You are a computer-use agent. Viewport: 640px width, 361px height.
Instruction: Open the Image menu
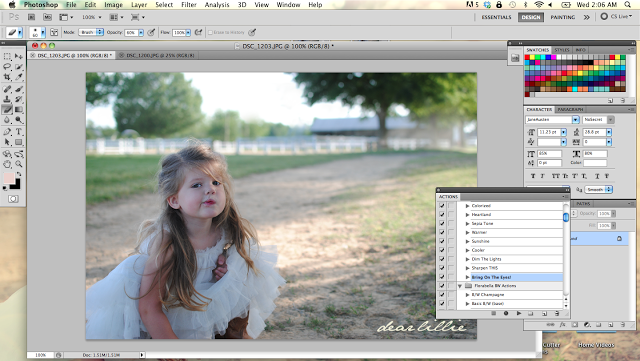(x=113, y=4)
